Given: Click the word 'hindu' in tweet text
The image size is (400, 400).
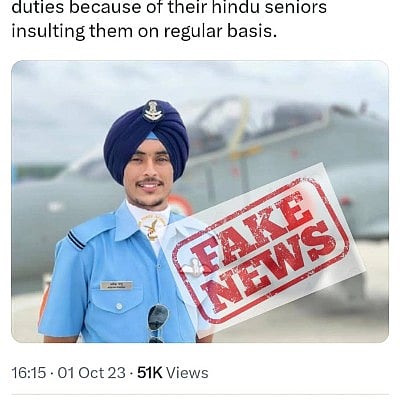Looking at the screenshot, I should coord(237,7).
